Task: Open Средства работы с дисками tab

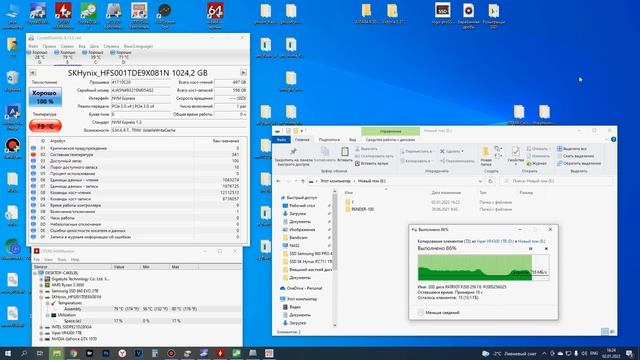Action: 390,140
